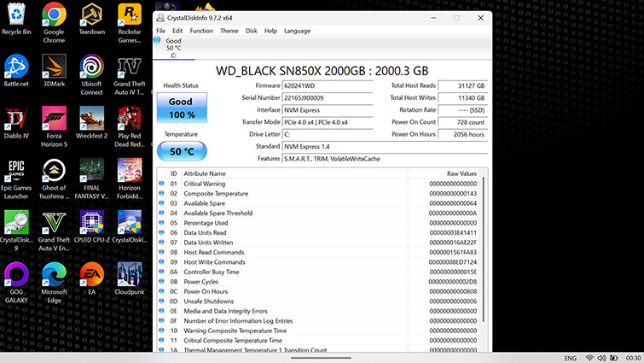Image resolution: width=644 pixels, height=363 pixels.
Task: Select the Unsafe Shutdowns row
Action: (x=319, y=302)
